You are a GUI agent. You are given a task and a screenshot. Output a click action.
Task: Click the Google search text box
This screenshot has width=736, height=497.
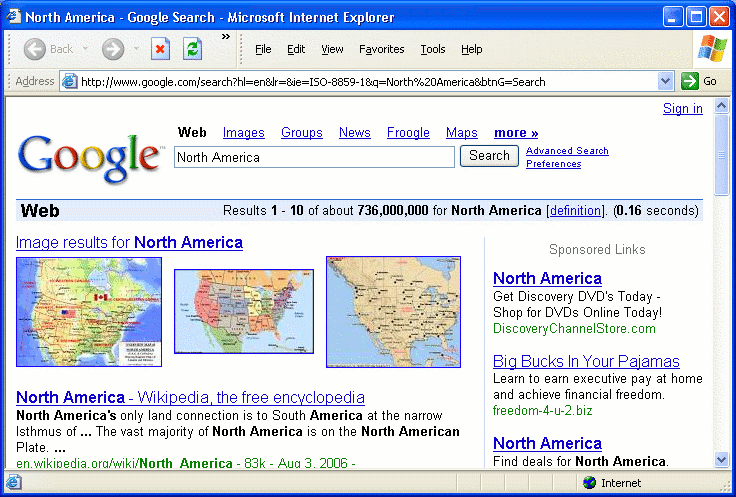pos(314,157)
